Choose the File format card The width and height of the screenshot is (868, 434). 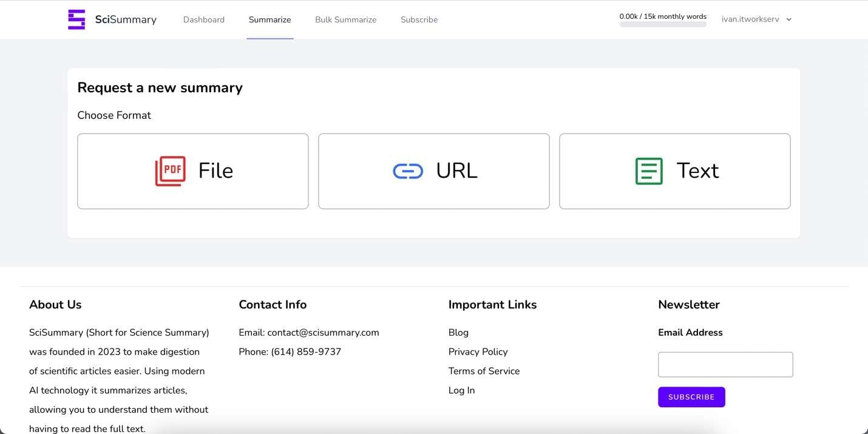(x=193, y=171)
